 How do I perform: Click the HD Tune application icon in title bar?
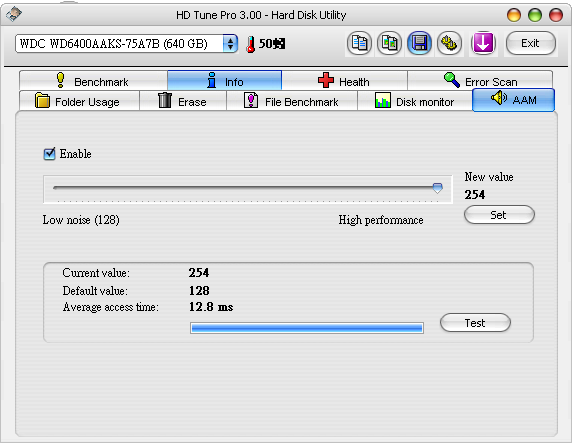coord(14,14)
